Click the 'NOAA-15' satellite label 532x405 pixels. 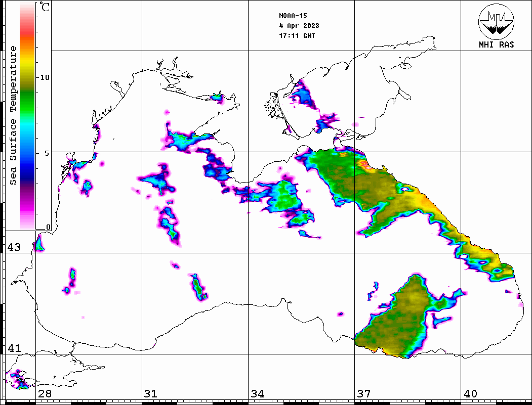tap(293, 16)
